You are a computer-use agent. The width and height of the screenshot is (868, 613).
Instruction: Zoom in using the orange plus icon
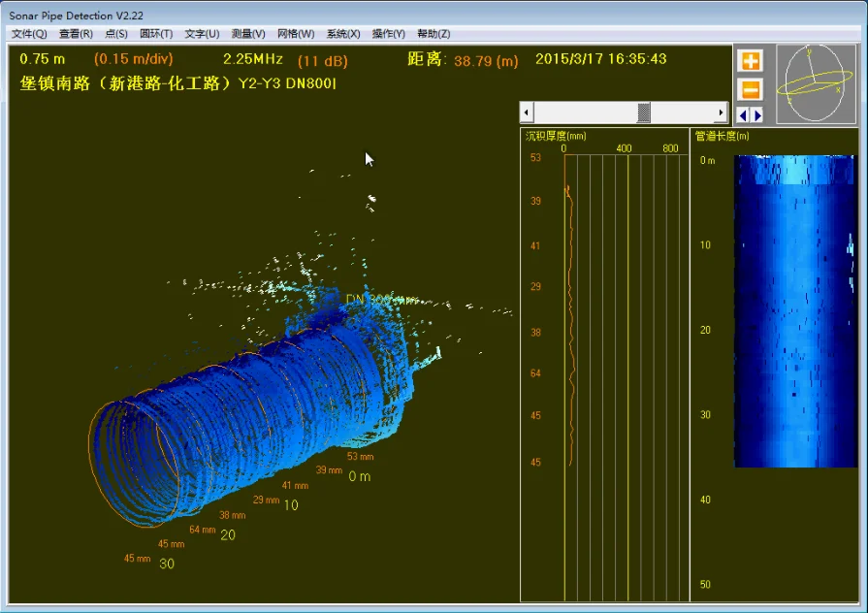point(750,60)
